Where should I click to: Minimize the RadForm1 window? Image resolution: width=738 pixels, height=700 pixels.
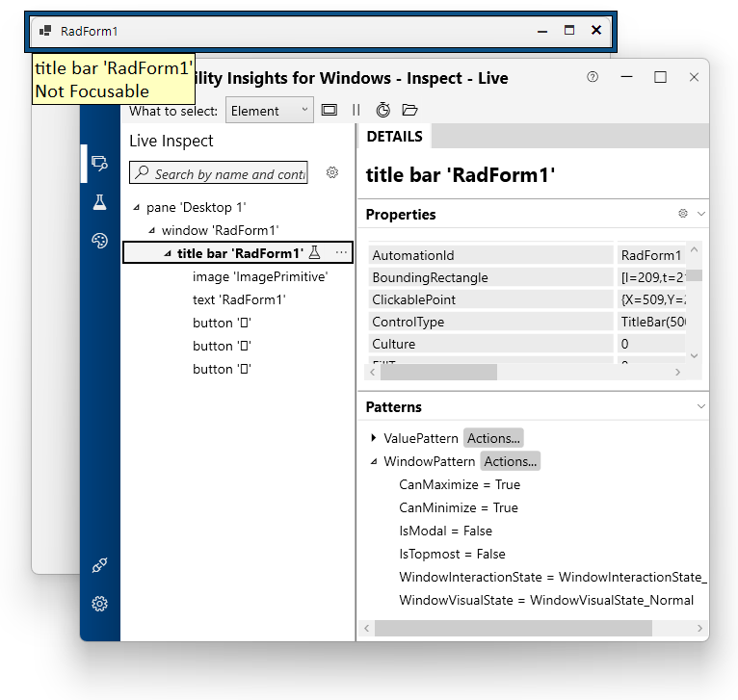[542, 31]
